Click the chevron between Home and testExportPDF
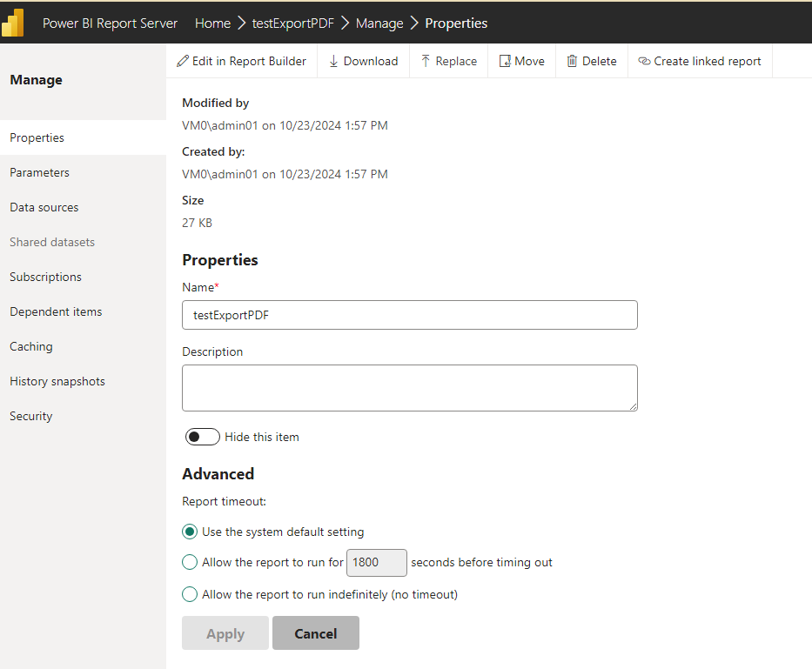 click(241, 23)
